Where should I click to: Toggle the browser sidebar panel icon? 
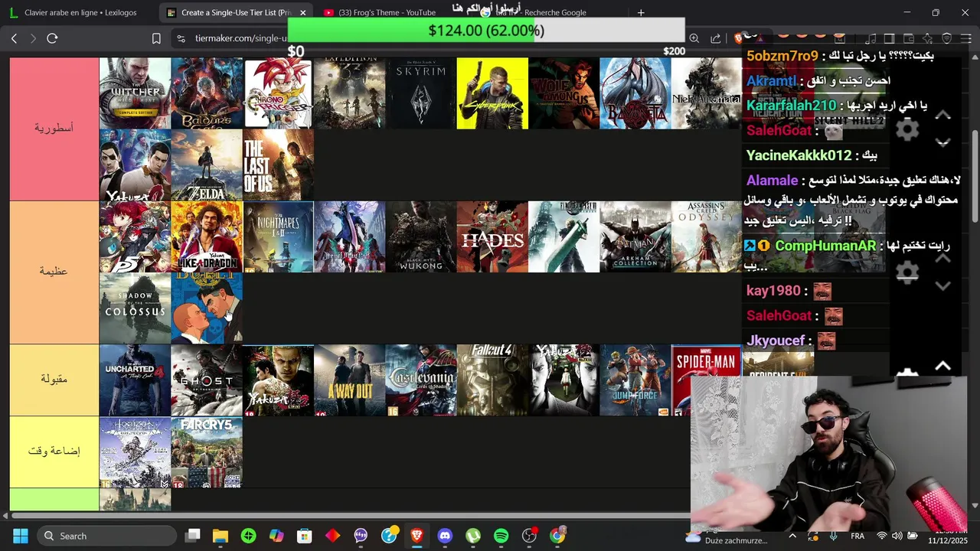pos(889,38)
